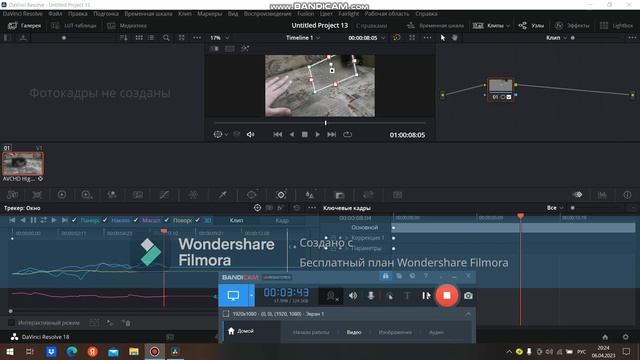Open the LUT-таблицы panel
This screenshot has width=640, height=360.
click(x=74, y=25)
